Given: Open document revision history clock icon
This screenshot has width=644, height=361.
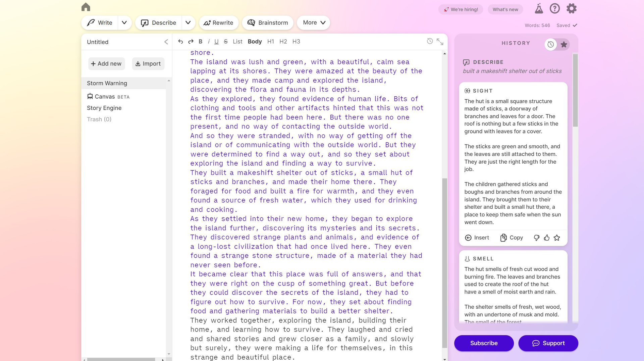Looking at the screenshot, I should coord(430,41).
